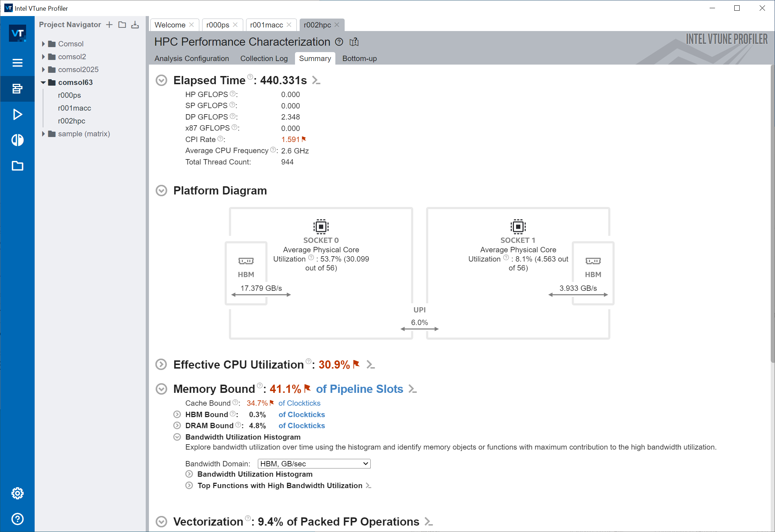Viewport: 775px width, 532px height.
Task: Expand the Comsol project folder
Action: point(43,44)
